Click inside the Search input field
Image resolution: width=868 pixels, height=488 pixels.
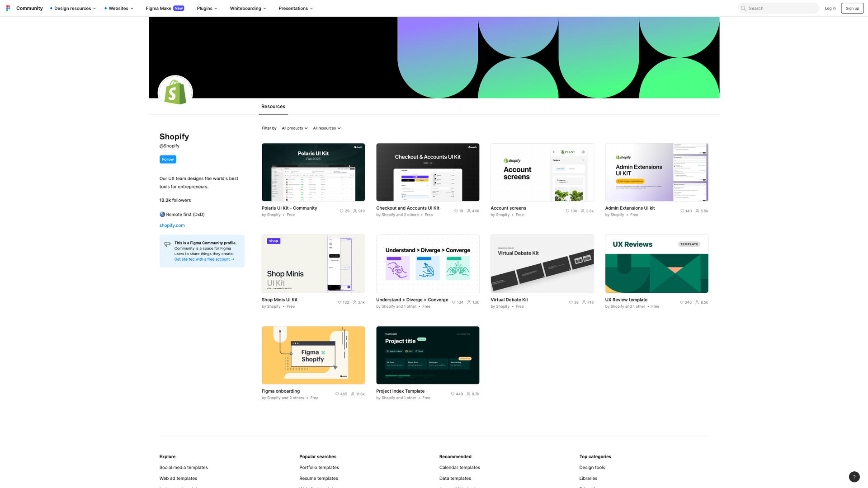(x=778, y=8)
